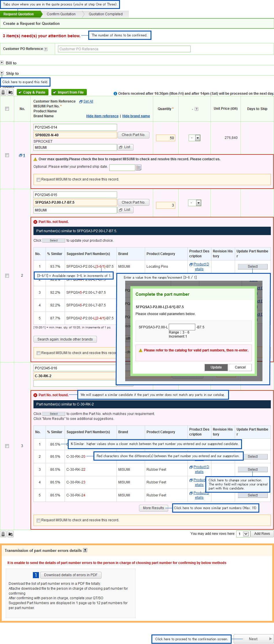Screen dimensions: 274x644
Task: Click Hide item reference link
Action: pyautogui.click(x=102, y=116)
